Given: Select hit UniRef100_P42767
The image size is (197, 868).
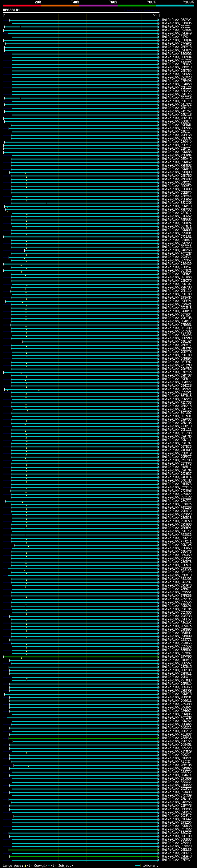Looking at the screenshot, I should point(177,111).
